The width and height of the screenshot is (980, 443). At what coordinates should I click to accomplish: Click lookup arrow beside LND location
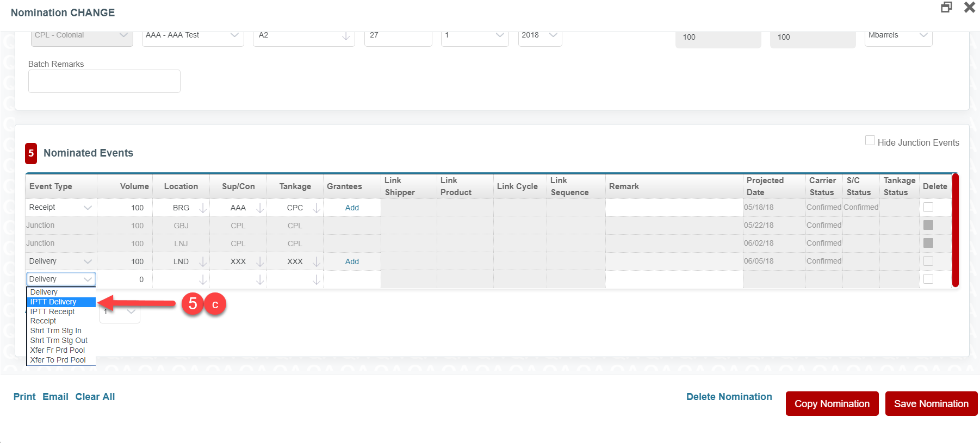(203, 261)
